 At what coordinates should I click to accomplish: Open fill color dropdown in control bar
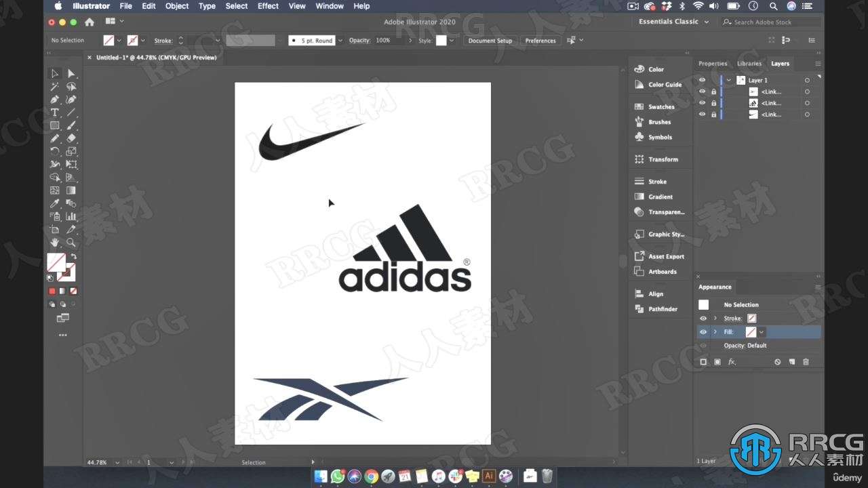(119, 41)
